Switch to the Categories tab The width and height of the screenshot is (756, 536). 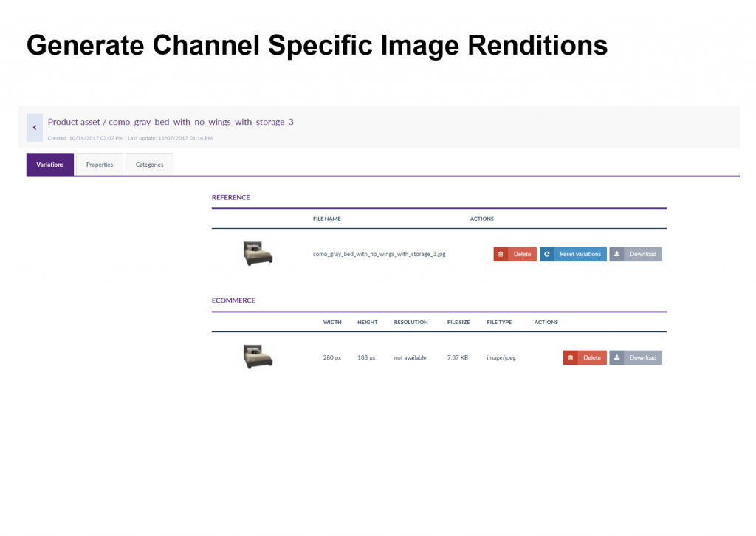click(x=149, y=165)
